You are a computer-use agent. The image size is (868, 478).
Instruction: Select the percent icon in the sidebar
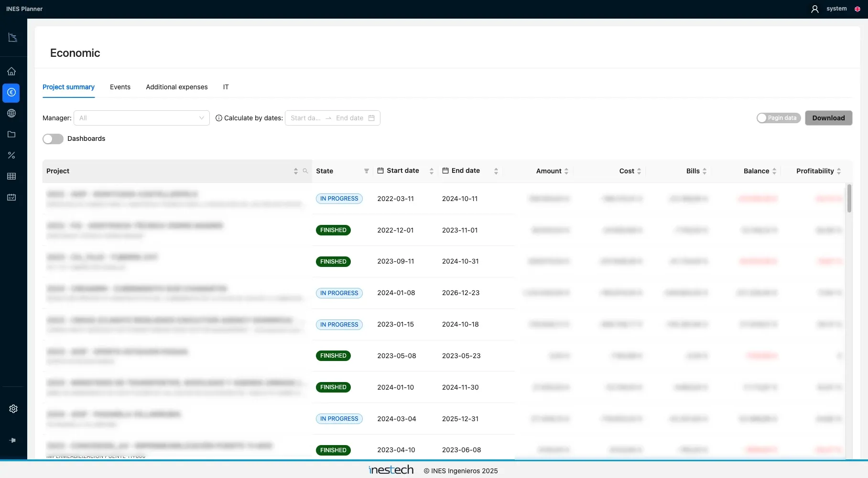(11, 155)
